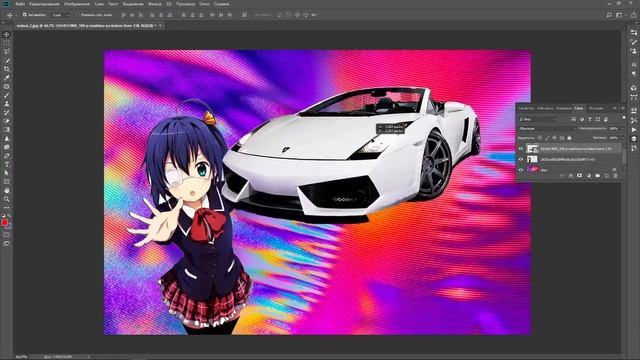640x360 pixels.
Task: Toggle lock image pixels brush icon
Action: pyautogui.click(x=547, y=138)
